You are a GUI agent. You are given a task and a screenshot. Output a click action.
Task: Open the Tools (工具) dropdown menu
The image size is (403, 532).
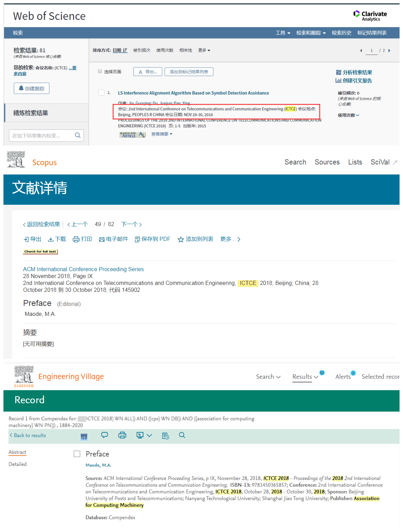coord(283,33)
